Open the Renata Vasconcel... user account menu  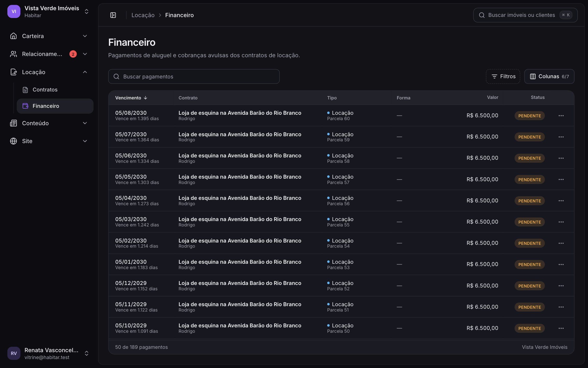[48, 353]
